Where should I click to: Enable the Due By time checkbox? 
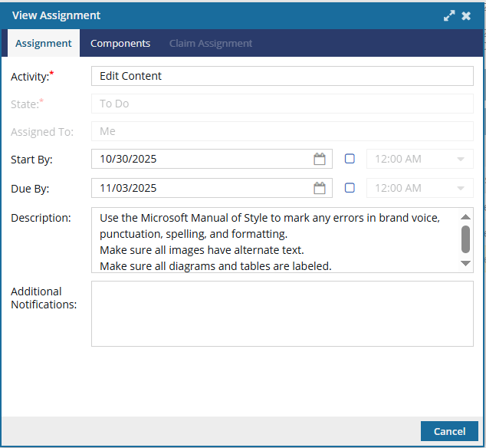click(x=350, y=188)
